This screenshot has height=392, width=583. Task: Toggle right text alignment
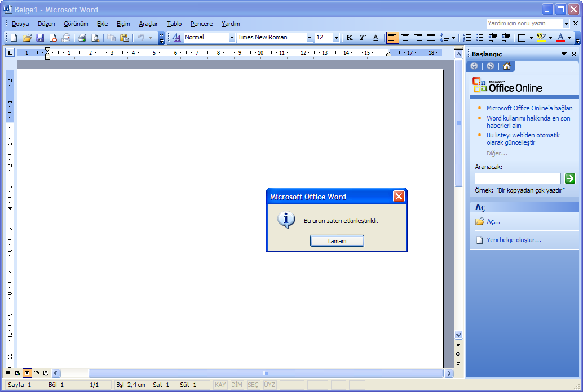tap(418, 38)
